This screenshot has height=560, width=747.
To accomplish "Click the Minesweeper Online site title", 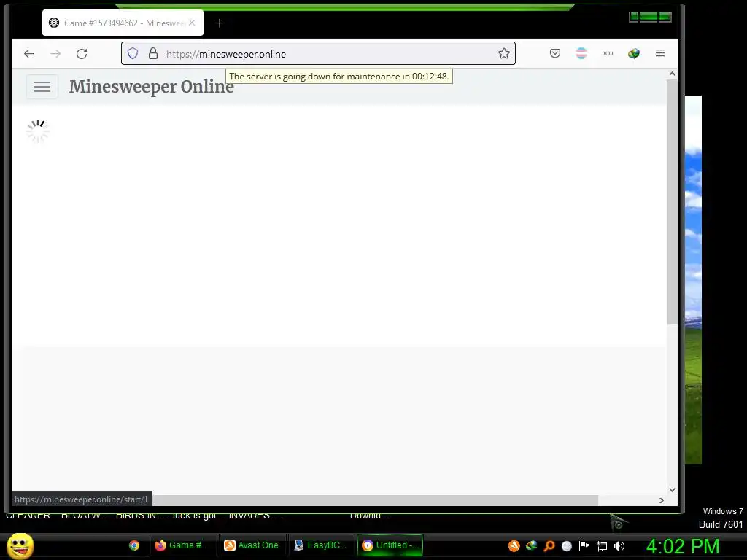I will click(152, 87).
